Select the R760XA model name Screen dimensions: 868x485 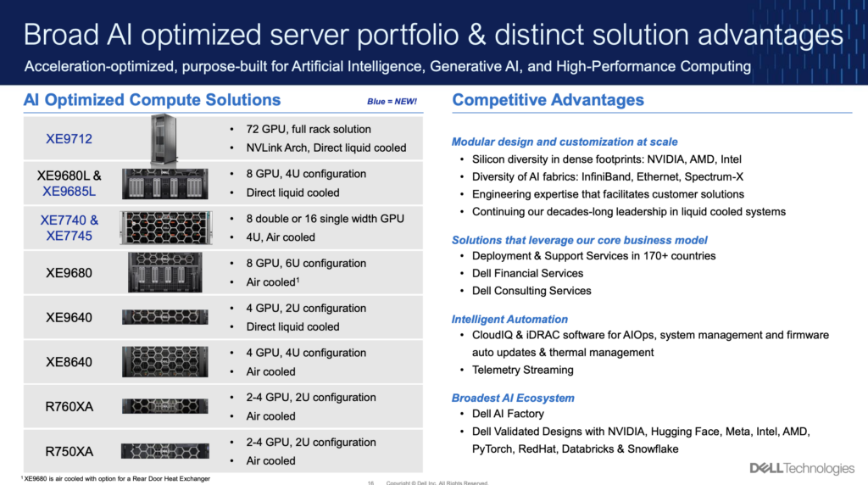click(x=70, y=407)
